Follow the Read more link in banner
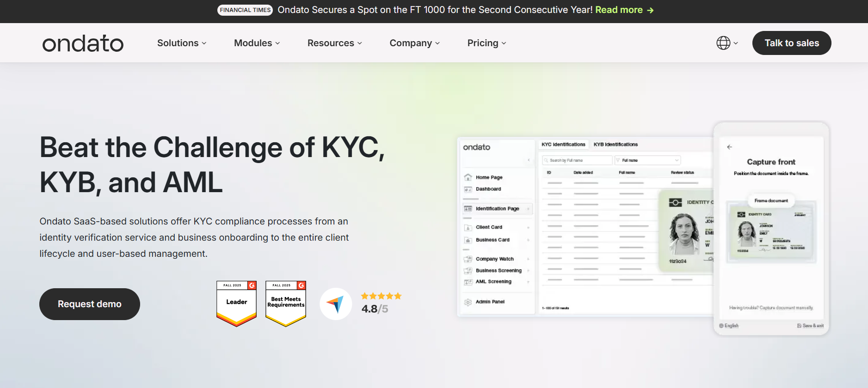Viewport: 868px width, 388px height. tap(624, 10)
